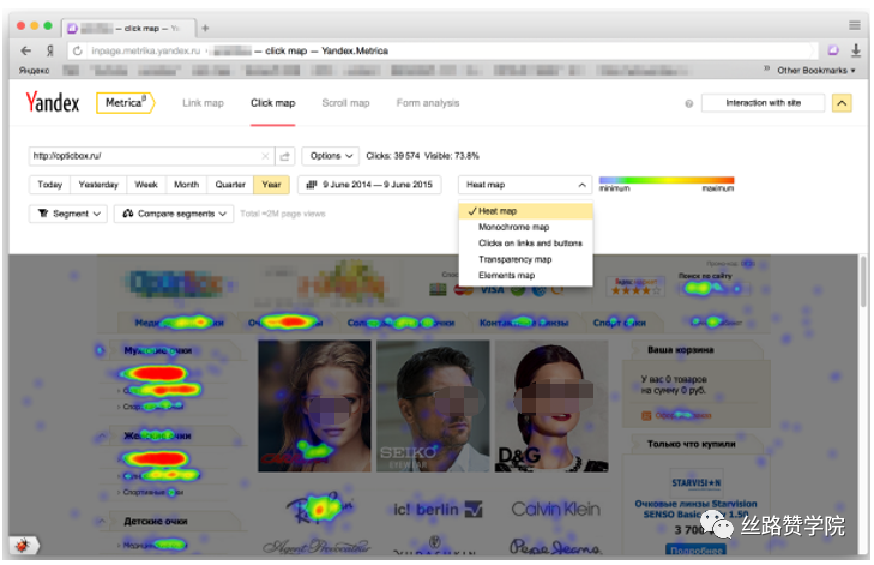Collapse the panel with yellow chevron button
This screenshot has height=565, width=874.
pos(841,104)
